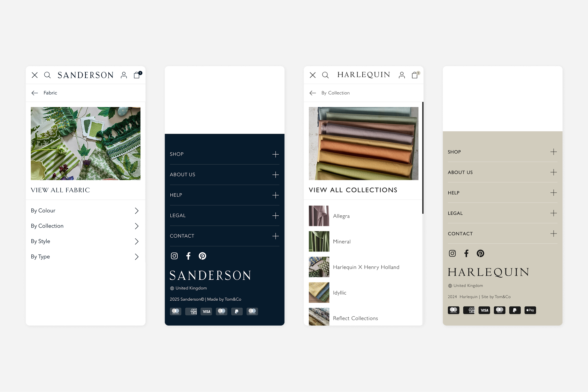Expand the By Collection chevron in Fabric menu

click(137, 226)
